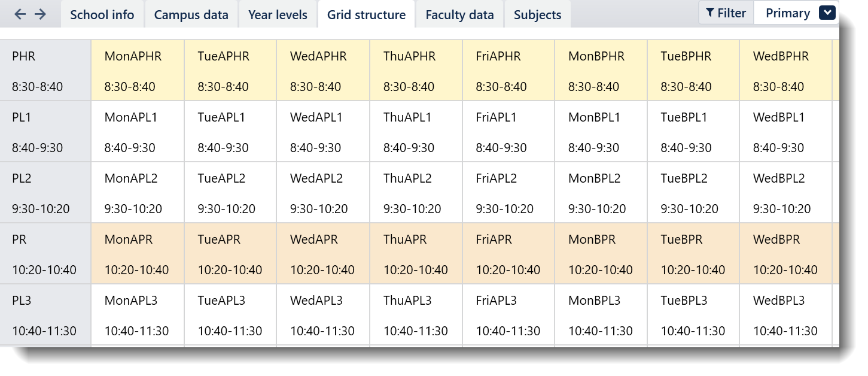Go to the Faculty data tab
This screenshot has height=376, width=868.
tap(459, 15)
